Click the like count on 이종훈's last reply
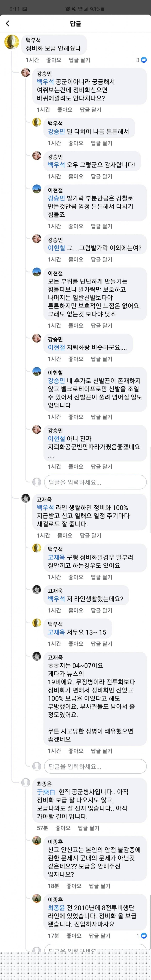 pyautogui.click(x=141, y=935)
